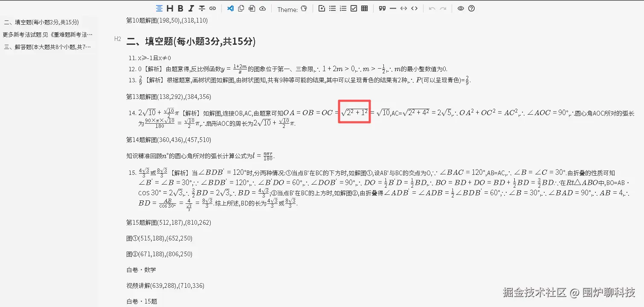
Task: Insert a heading with the H icon
Action: (x=169, y=8)
